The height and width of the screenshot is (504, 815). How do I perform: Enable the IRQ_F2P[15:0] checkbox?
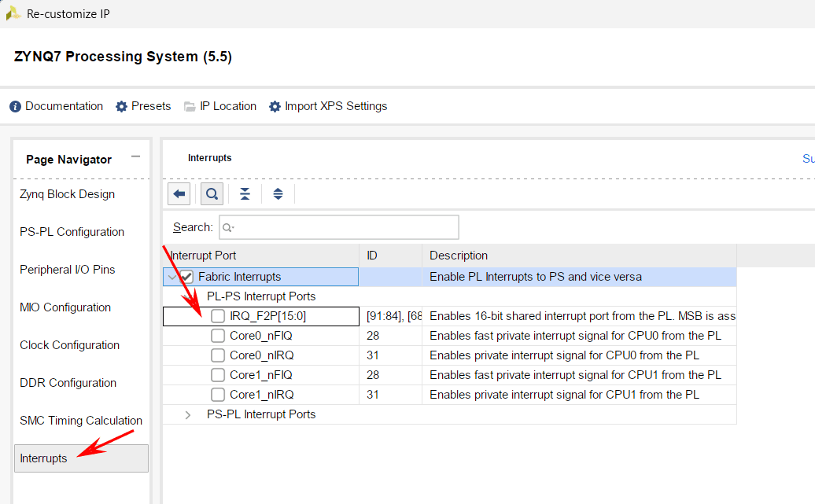pos(218,316)
